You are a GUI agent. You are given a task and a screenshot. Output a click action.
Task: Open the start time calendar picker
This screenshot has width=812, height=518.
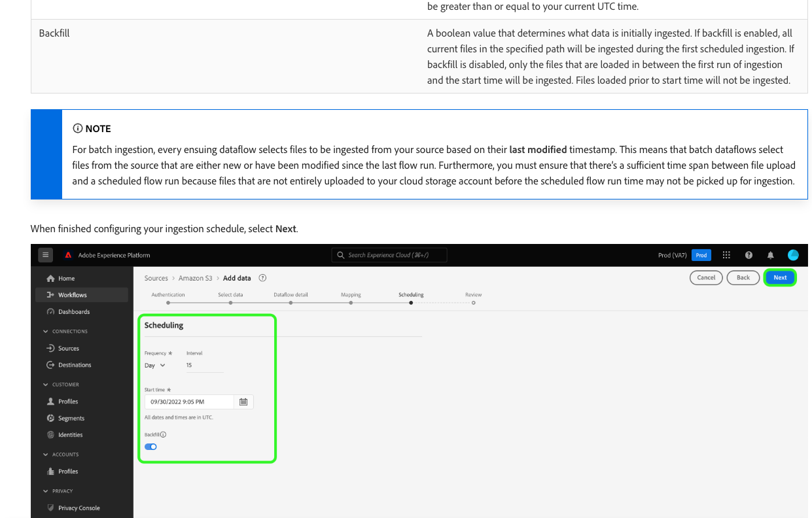pyautogui.click(x=243, y=402)
